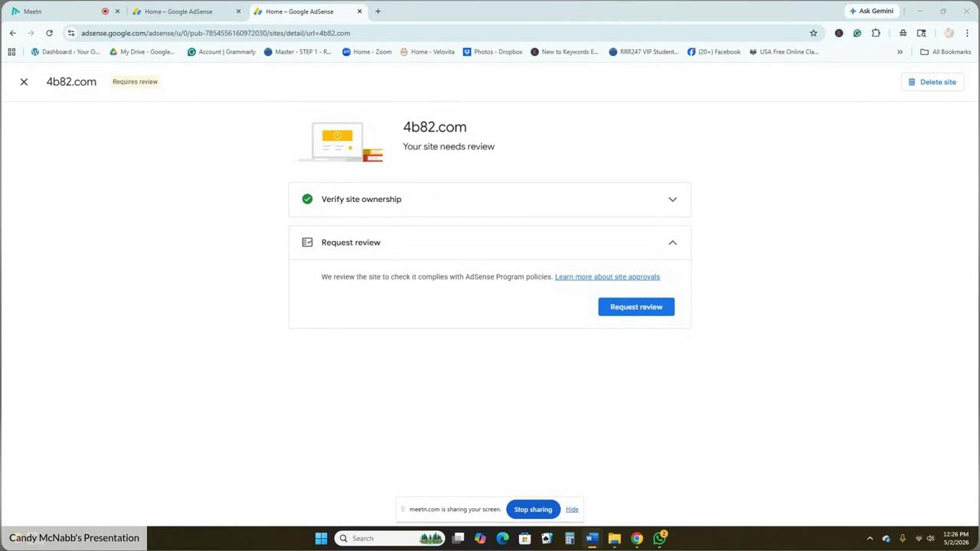The width and height of the screenshot is (980, 551).
Task: Open Google Chrome from the taskbar
Action: 636,539
